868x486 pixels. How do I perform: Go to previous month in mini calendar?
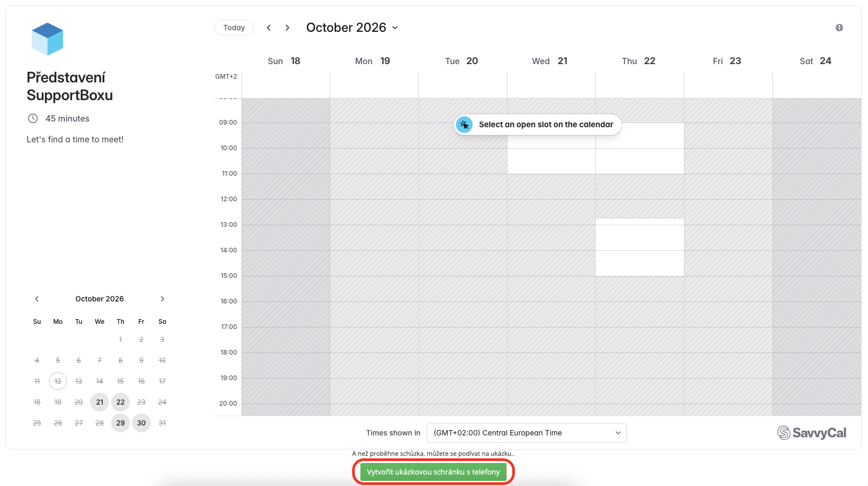pyautogui.click(x=37, y=299)
